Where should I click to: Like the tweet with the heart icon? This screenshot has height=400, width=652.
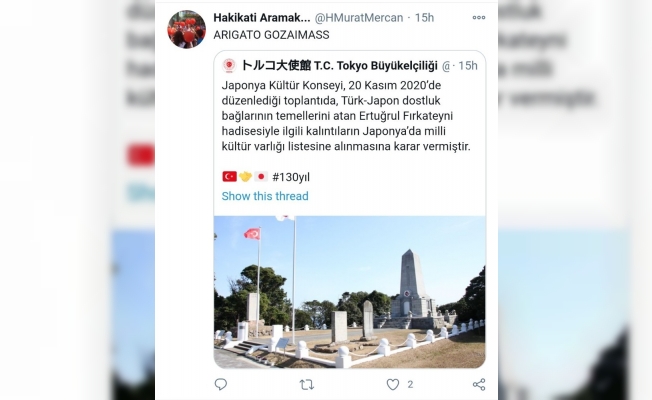coord(393,384)
